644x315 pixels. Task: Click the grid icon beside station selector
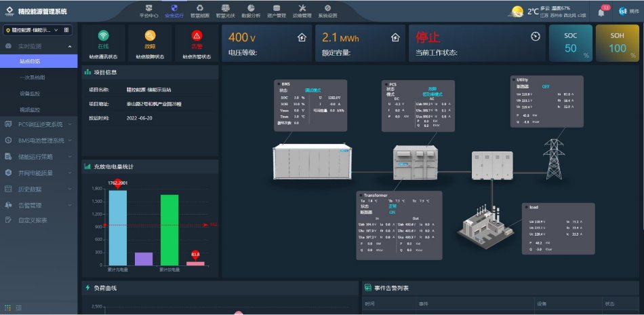click(66, 30)
